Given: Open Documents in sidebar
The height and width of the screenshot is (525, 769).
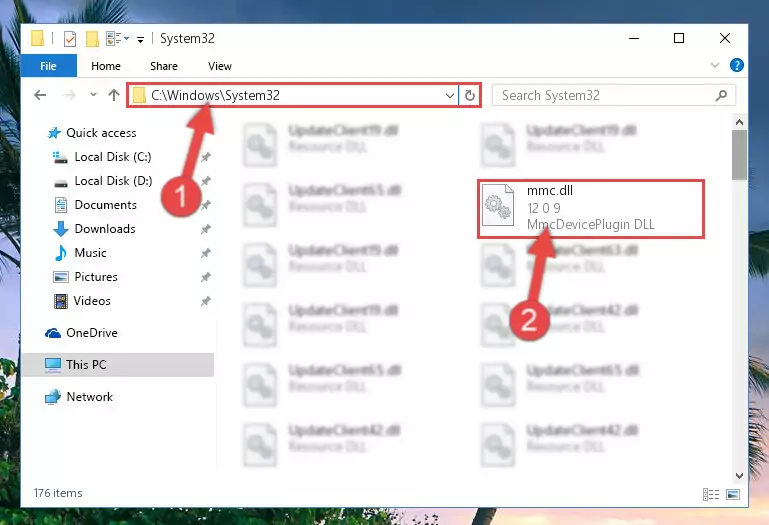Looking at the screenshot, I should point(105,205).
